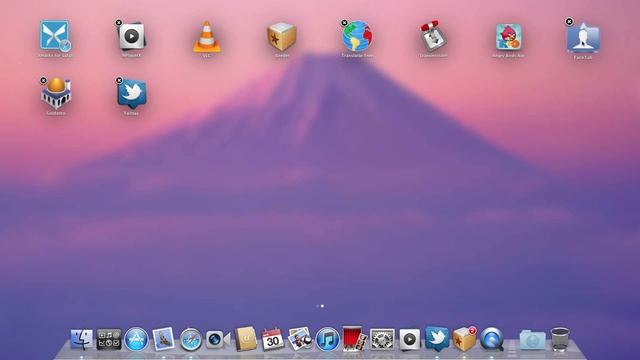Launch the Transmission app
This screenshot has height=360, width=640.
click(x=433, y=36)
